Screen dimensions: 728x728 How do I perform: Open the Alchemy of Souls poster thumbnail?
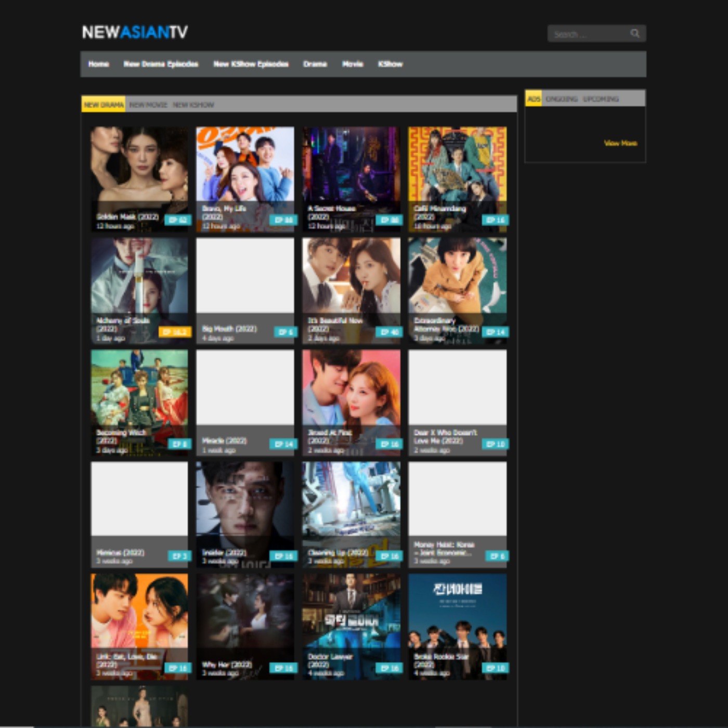point(139,291)
